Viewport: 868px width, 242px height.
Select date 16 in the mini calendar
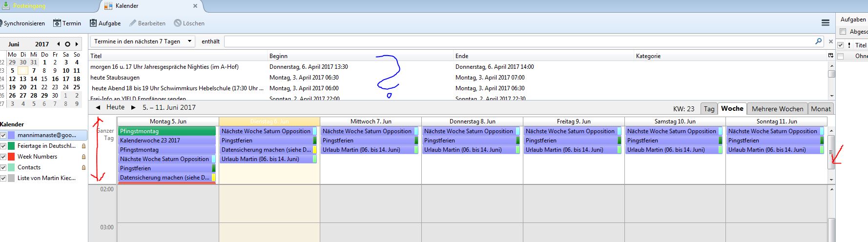[x=55, y=79]
